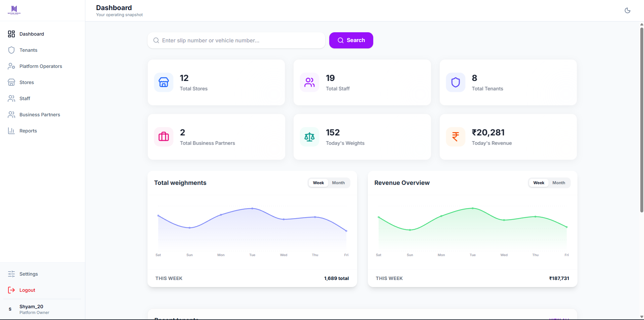Image resolution: width=644 pixels, height=320 pixels.
Task: Click Business Partners people icon in sidebar
Action: point(11,115)
